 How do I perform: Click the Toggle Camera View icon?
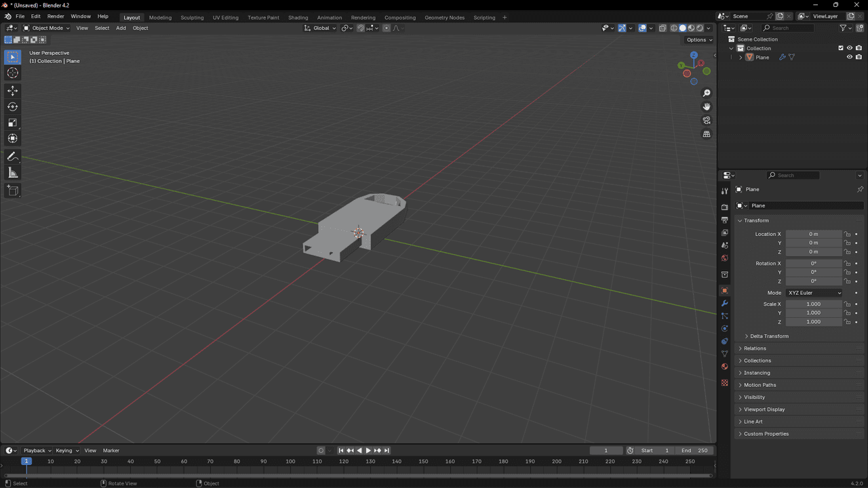click(x=707, y=120)
